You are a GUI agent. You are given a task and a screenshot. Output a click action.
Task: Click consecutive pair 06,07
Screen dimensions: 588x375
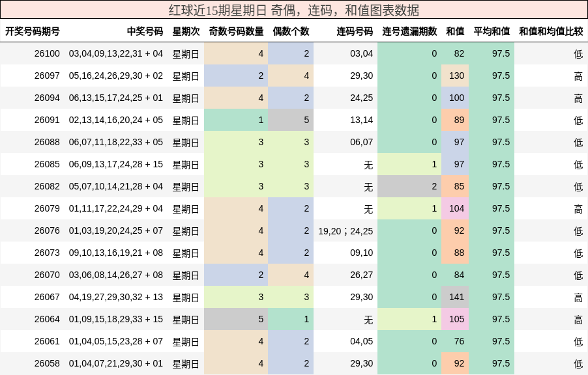tap(362, 142)
